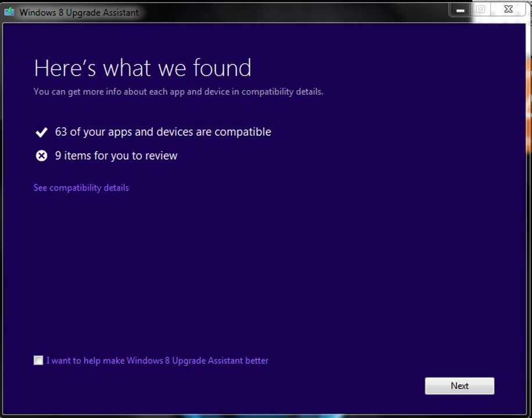
Task: Click the restore window icon
Action: tap(481, 9)
